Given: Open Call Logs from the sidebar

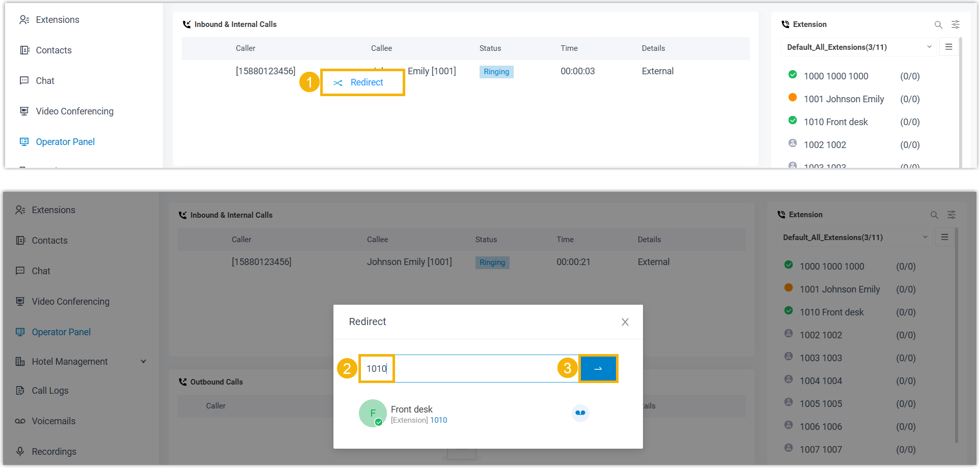Looking at the screenshot, I should pyautogui.click(x=50, y=391).
